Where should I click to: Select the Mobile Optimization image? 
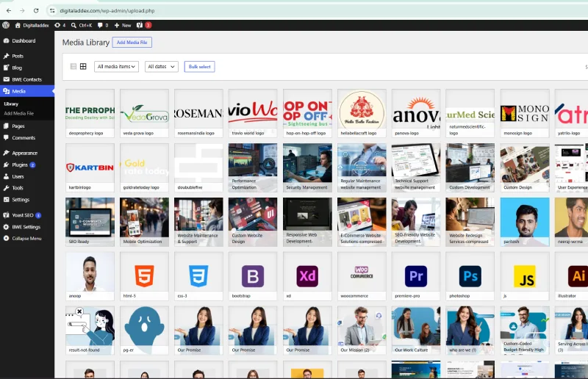click(144, 222)
